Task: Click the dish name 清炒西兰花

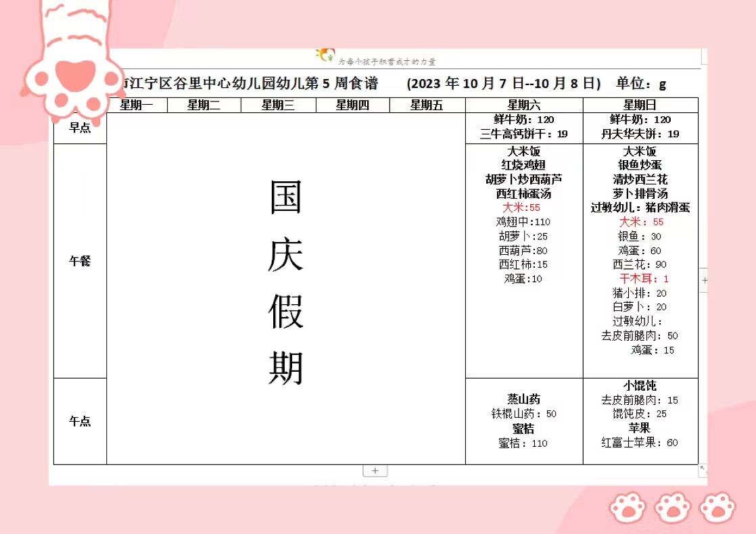Action: [640, 179]
